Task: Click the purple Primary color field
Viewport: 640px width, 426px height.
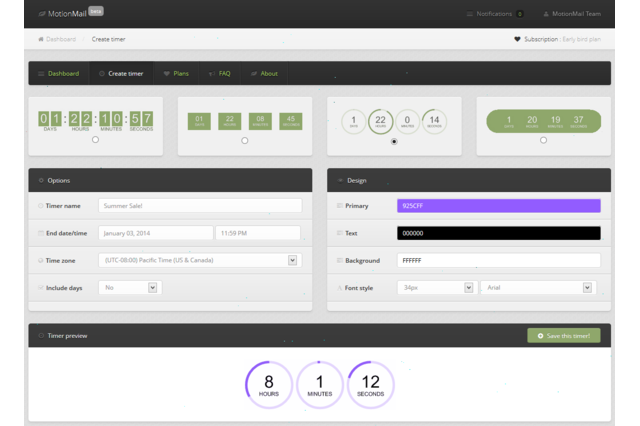Action: click(x=498, y=205)
